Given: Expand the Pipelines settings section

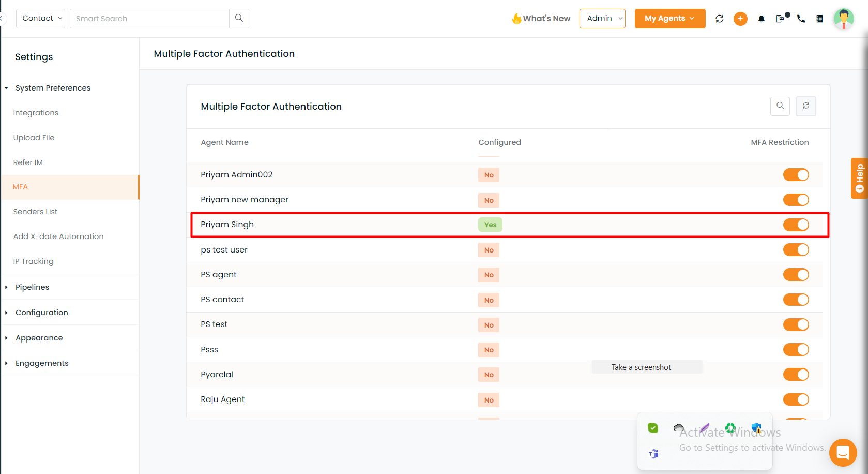Looking at the screenshot, I should point(32,287).
